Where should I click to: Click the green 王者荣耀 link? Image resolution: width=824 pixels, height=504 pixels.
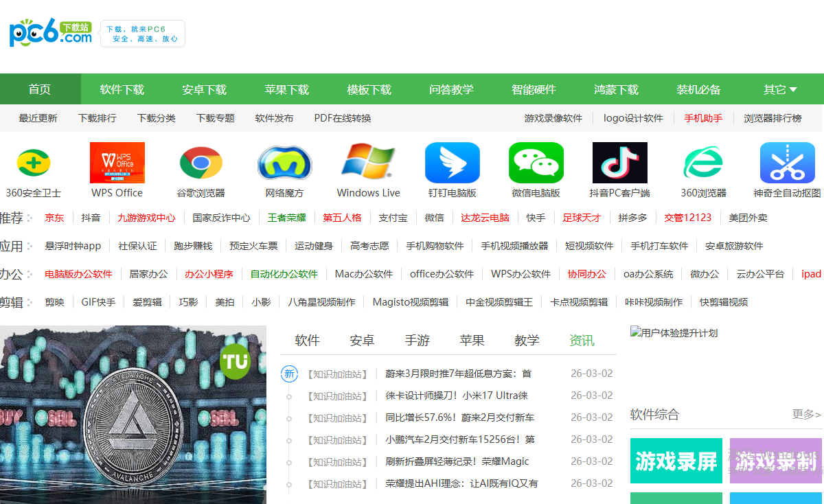pos(287,218)
